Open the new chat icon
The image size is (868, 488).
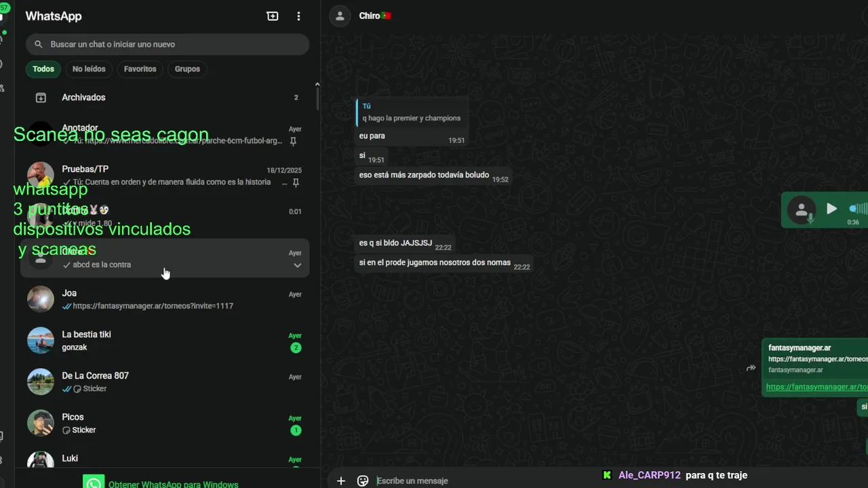tap(273, 16)
